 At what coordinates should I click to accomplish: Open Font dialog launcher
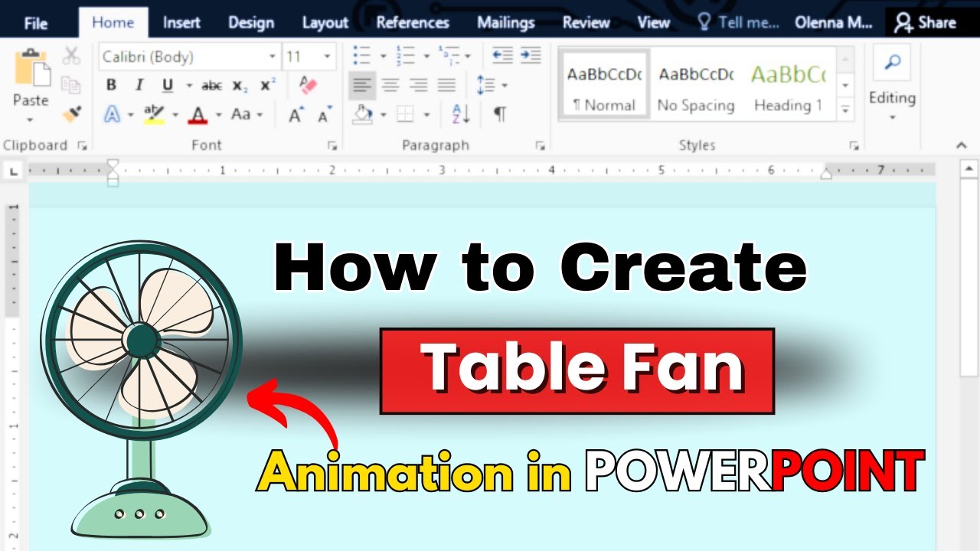pyautogui.click(x=332, y=145)
